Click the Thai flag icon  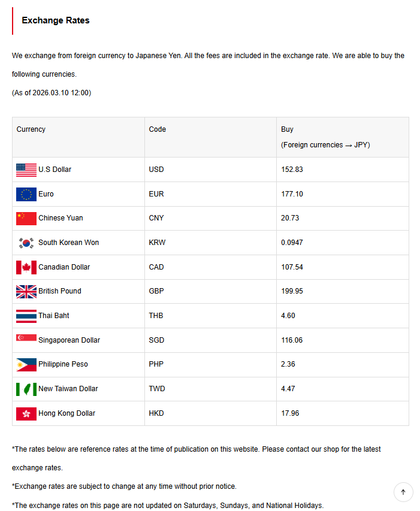coord(26,316)
